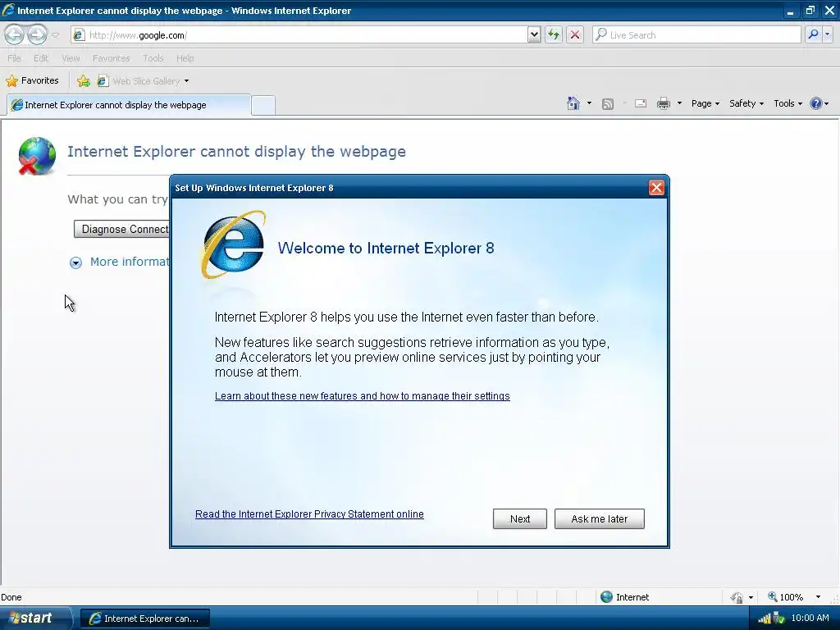The height and width of the screenshot is (630, 840).
Task: Click the error globe icon on page
Action: click(x=36, y=156)
